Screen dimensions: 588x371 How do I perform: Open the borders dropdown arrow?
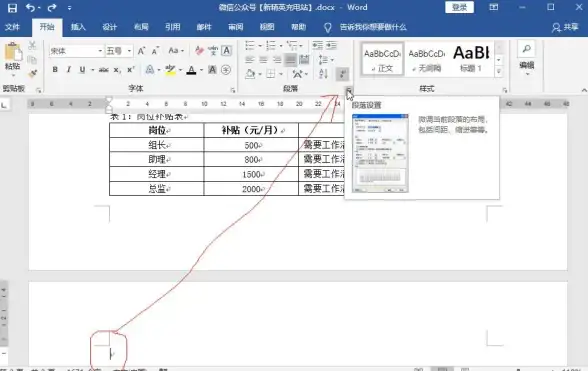coord(280,74)
